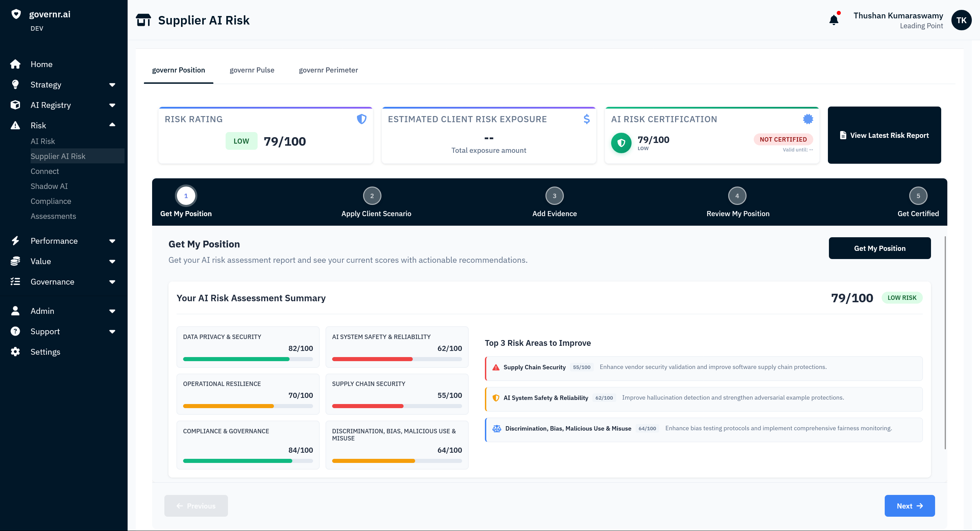Click the AI Registry cube icon
Image resolution: width=980 pixels, height=531 pixels.
16,105
